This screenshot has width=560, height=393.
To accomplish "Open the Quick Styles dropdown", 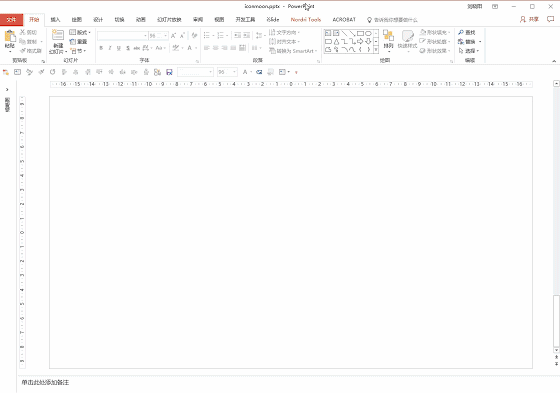I will [408, 40].
